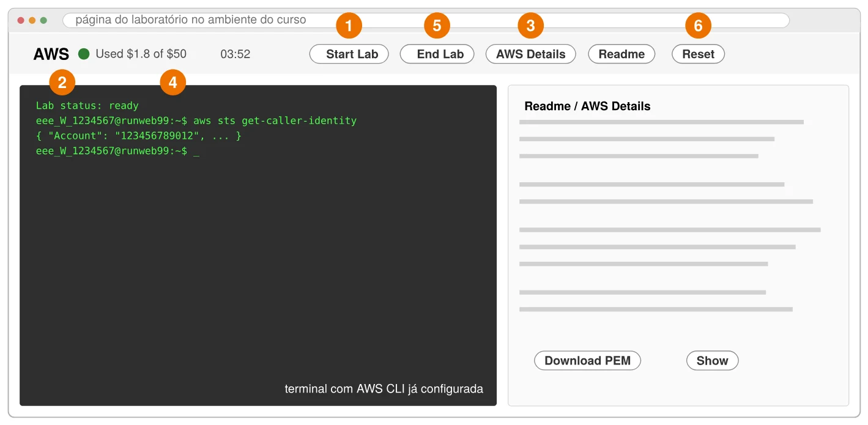Click the "Lab status: ready" terminal line
The height and width of the screenshot is (425, 868).
(87, 106)
